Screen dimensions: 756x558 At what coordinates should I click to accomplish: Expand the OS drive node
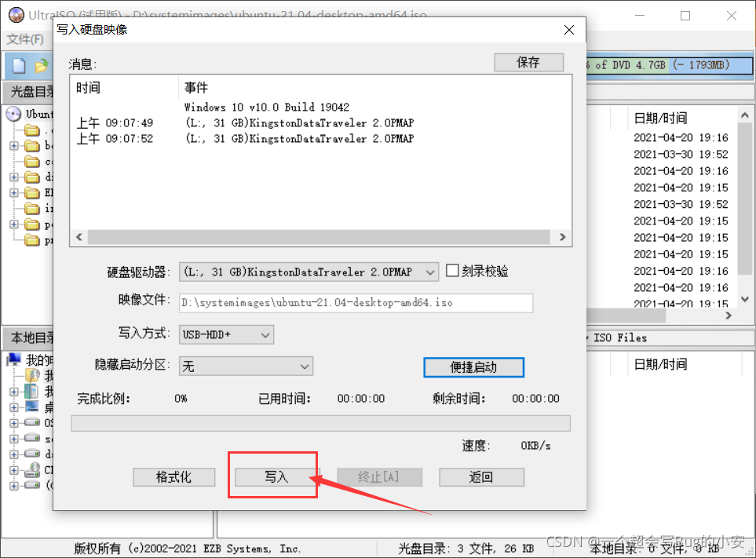click(x=14, y=423)
